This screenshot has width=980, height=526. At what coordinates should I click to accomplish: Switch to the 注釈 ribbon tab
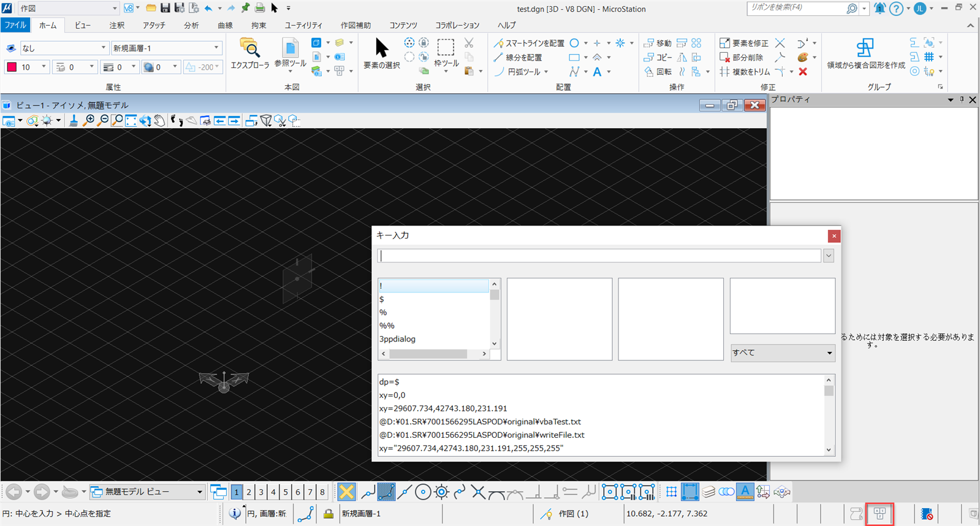pyautogui.click(x=117, y=25)
